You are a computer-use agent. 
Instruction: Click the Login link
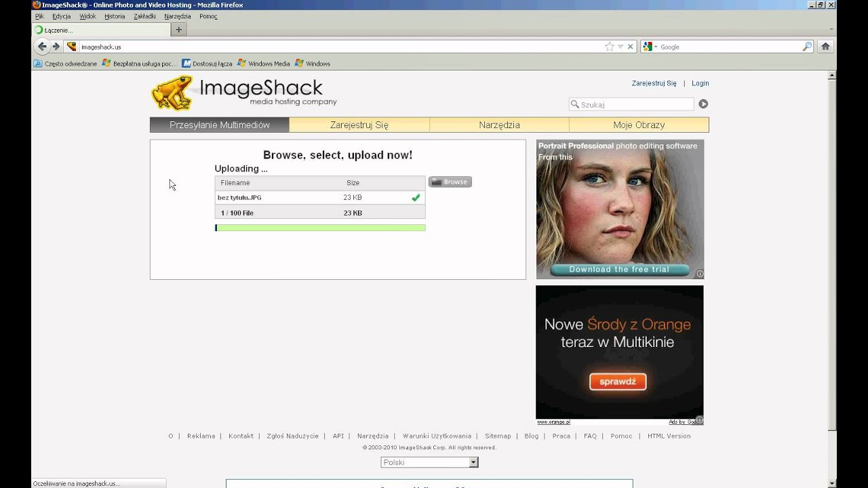[x=701, y=83]
